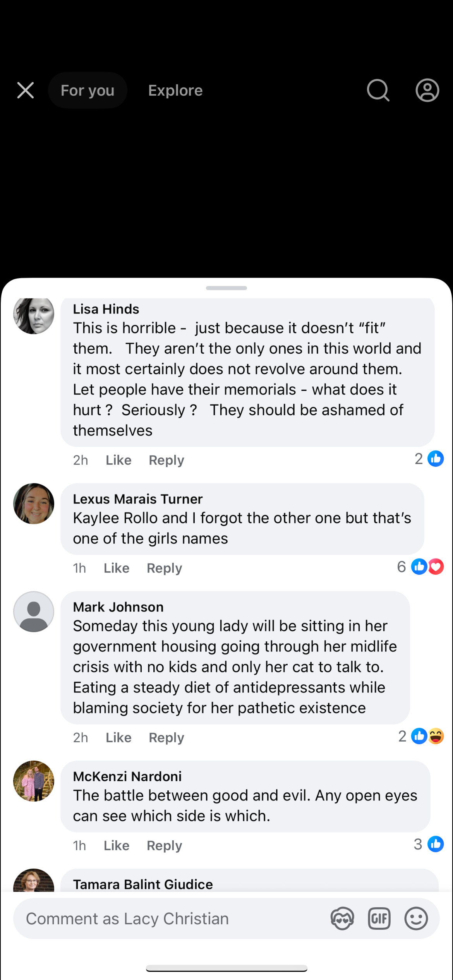The width and height of the screenshot is (453, 980).
Task: Switch to the Explore tab
Action: (175, 91)
